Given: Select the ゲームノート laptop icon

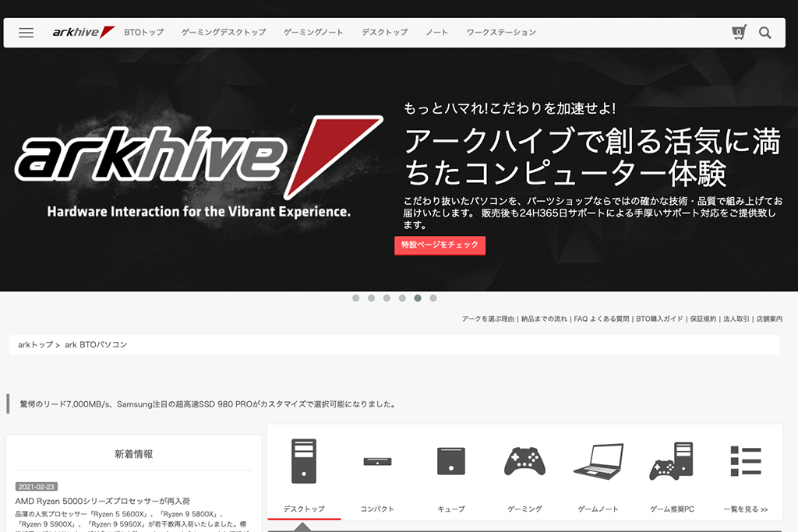Looking at the screenshot, I should 598,461.
